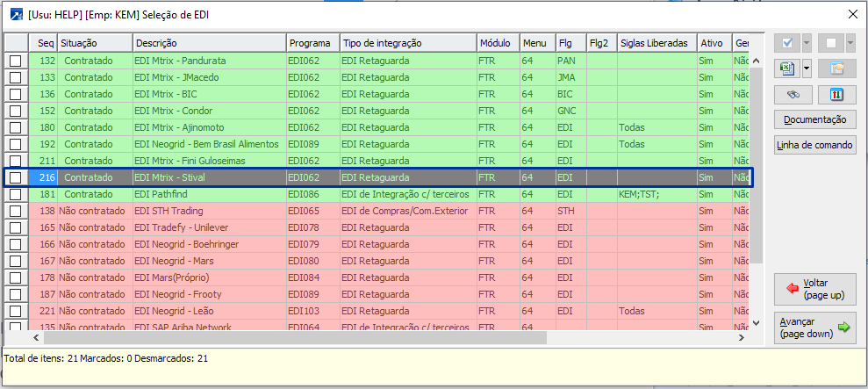Click the Flg2 column header

pos(602,43)
